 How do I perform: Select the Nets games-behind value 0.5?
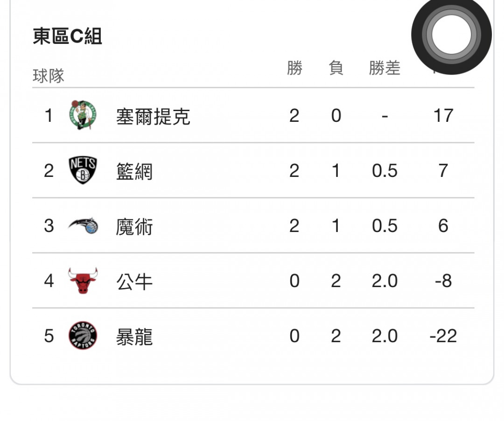[385, 171]
